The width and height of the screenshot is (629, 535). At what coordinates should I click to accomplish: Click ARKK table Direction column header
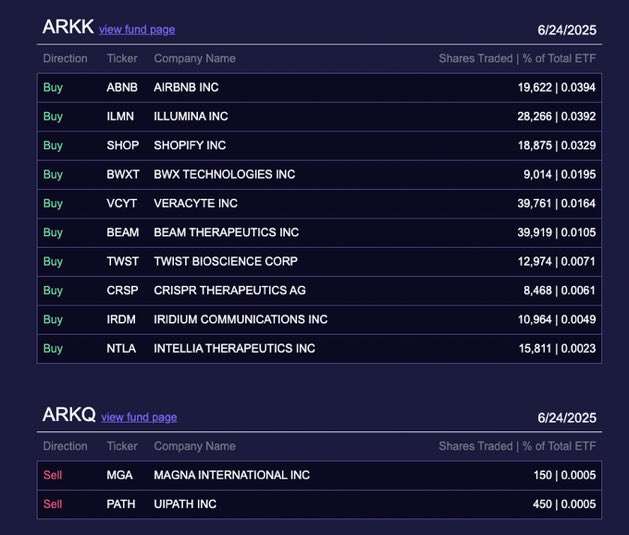tap(65, 59)
